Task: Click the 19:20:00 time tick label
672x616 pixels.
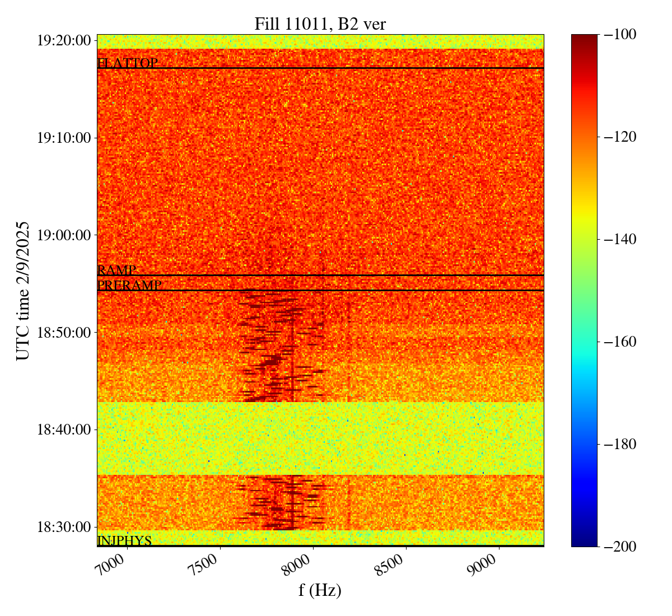Action: [x=64, y=40]
